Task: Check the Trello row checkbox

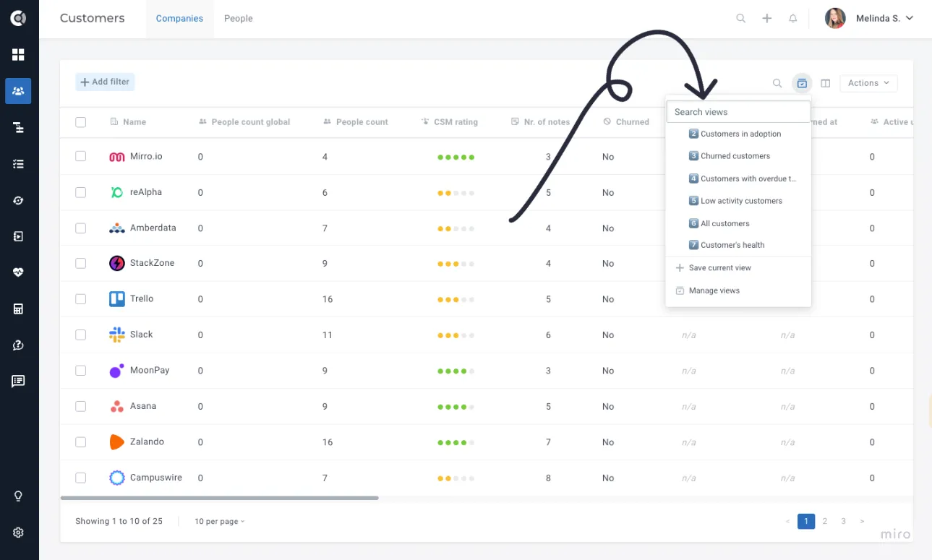Action: point(80,299)
